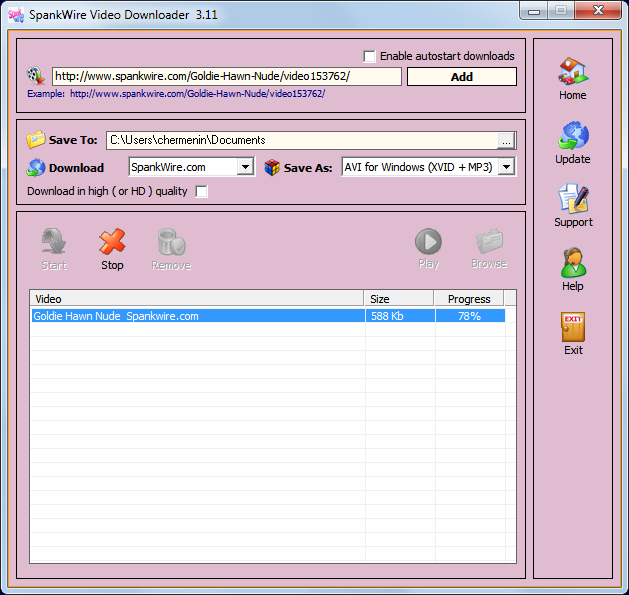Stop the current download

pos(112,241)
